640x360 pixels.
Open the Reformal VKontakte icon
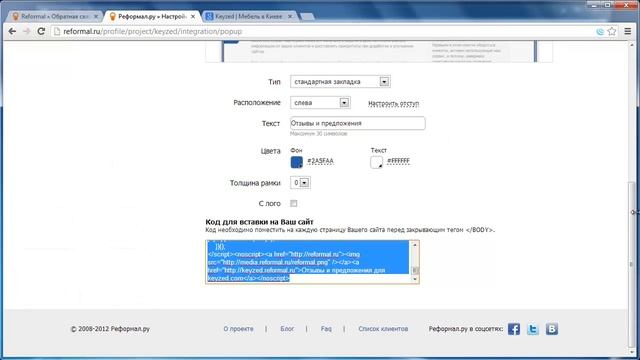click(552, 329)
